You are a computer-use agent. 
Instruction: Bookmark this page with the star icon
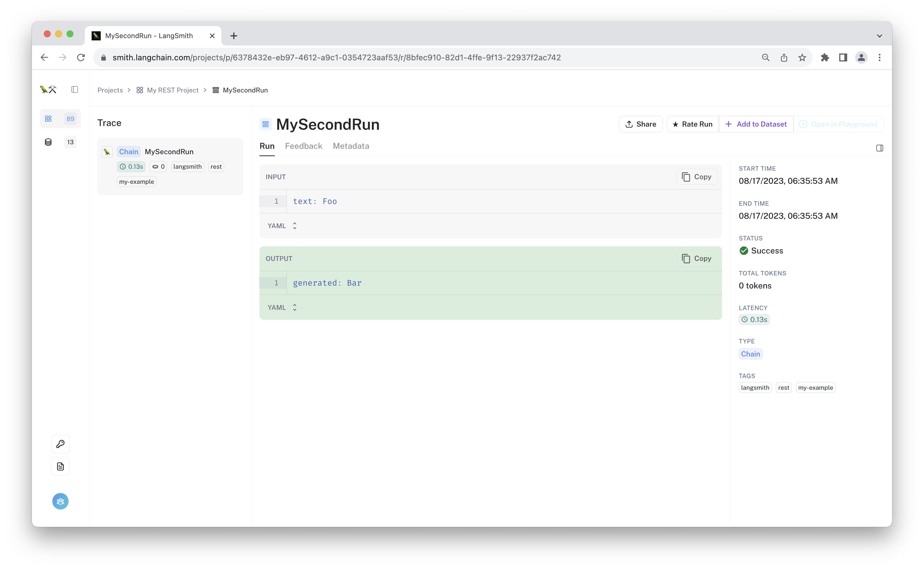click(x=802, y=57)
